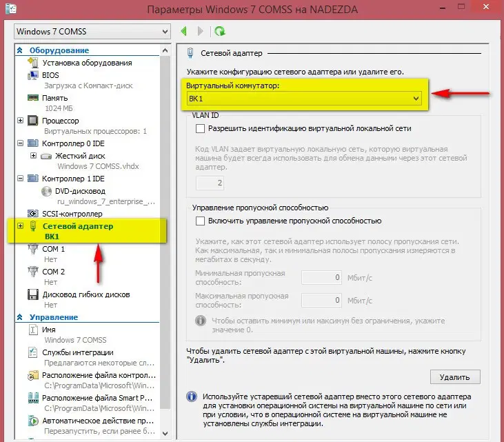Click the green back navigation arrow

(x=184, y=31)
